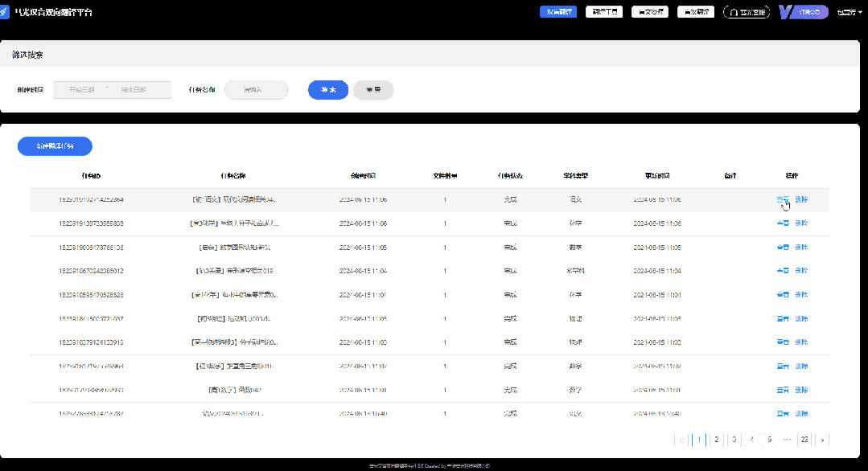
Task: Click the end date (结束日期) field
Action: click(x=134, y=89)
